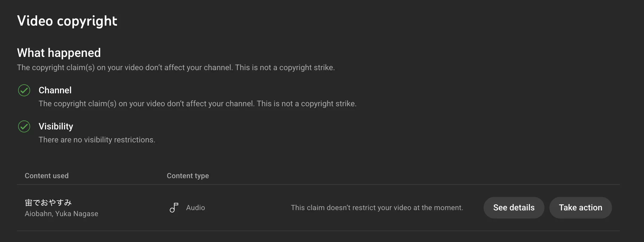Click the Video copyright page title
644x242 pixels.
[67, 21]
